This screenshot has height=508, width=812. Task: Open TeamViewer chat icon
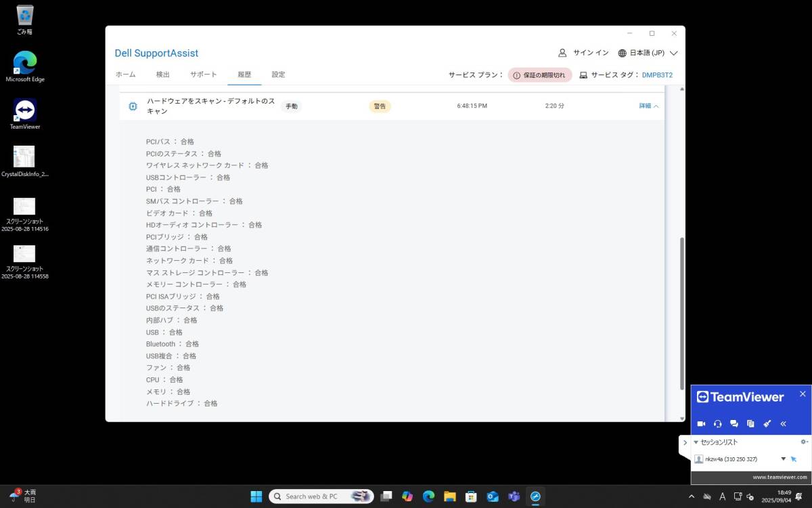[734, 424]
